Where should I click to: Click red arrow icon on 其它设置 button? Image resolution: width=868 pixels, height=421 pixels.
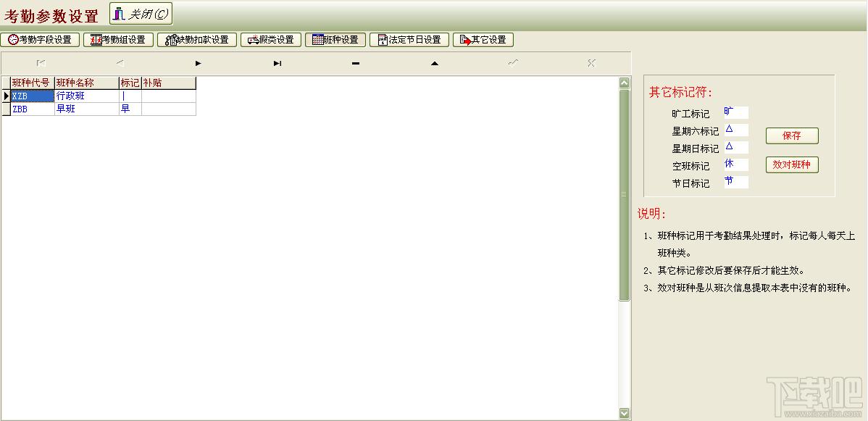[465, 40]
